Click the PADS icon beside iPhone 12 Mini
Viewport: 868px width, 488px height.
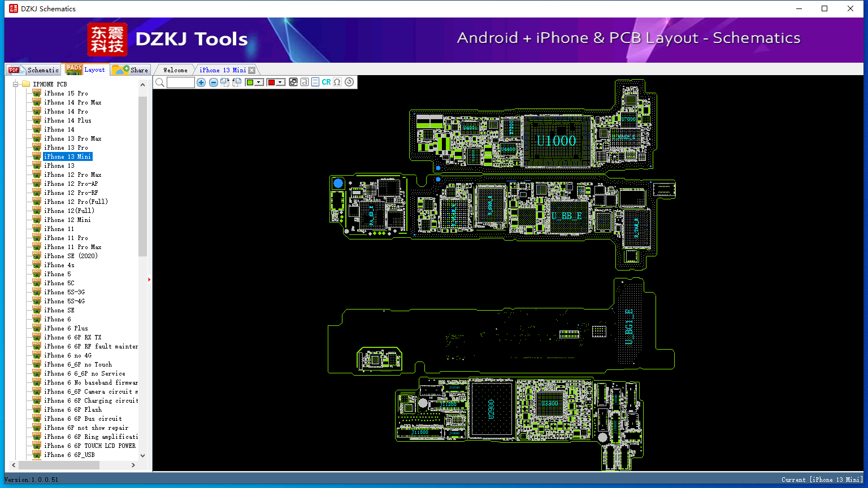tap(37, 220)
